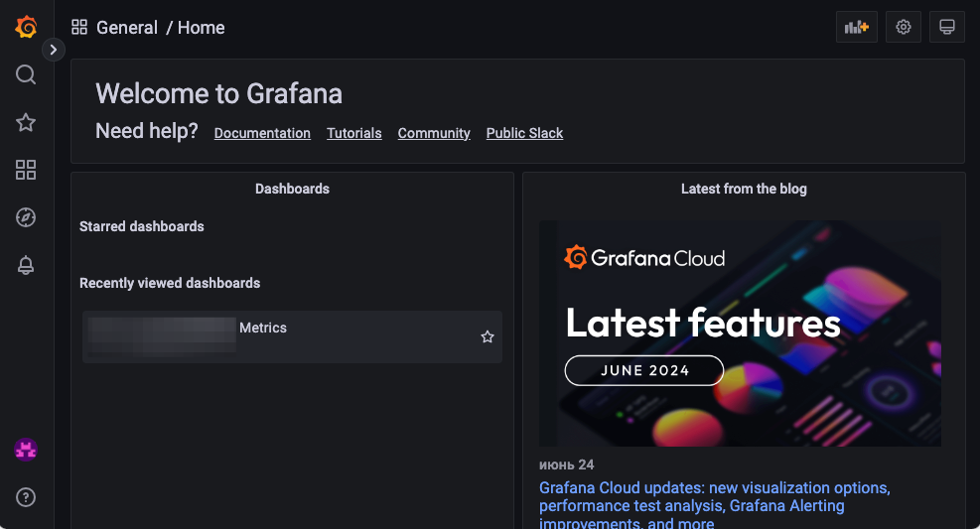Viewport: 980px width, 529px height.
Task: Open the Documentation link
Action: pyautogui.click(x=262, y=133)
